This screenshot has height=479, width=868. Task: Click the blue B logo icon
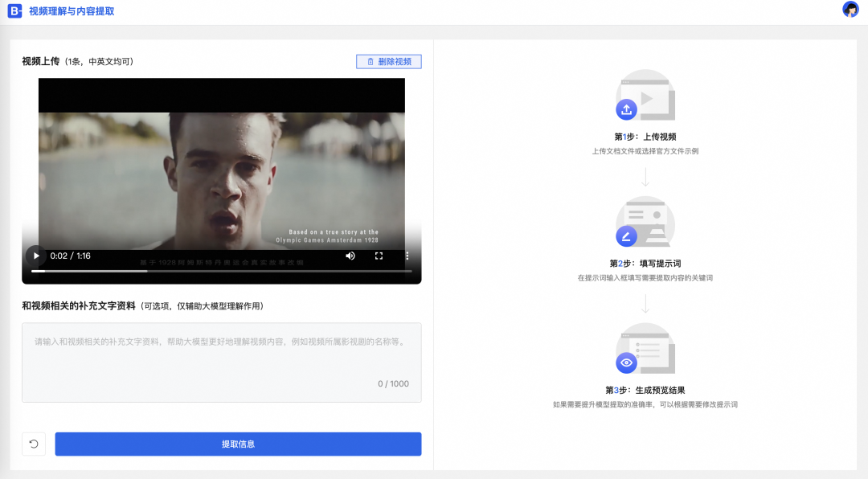(15, 11)
